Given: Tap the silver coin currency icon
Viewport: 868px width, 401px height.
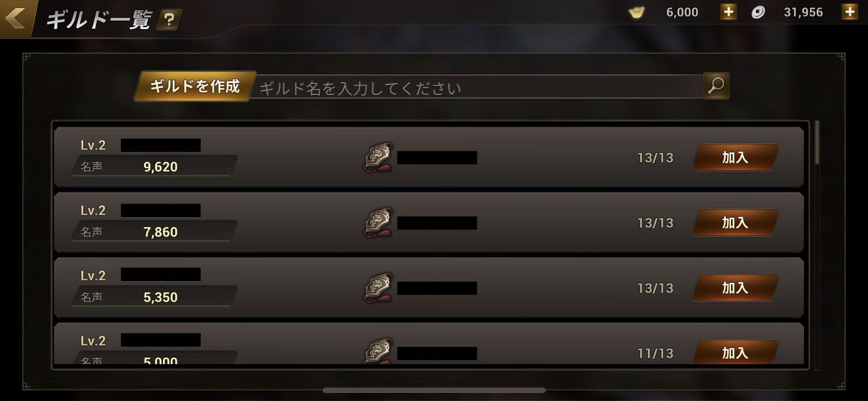Looking at the screenshot, I should pos(758,12).
